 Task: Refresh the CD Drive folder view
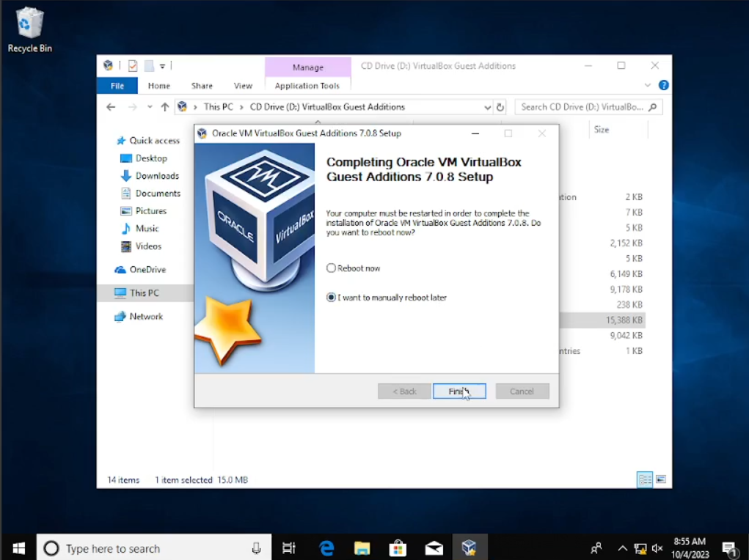pos(500,107)
